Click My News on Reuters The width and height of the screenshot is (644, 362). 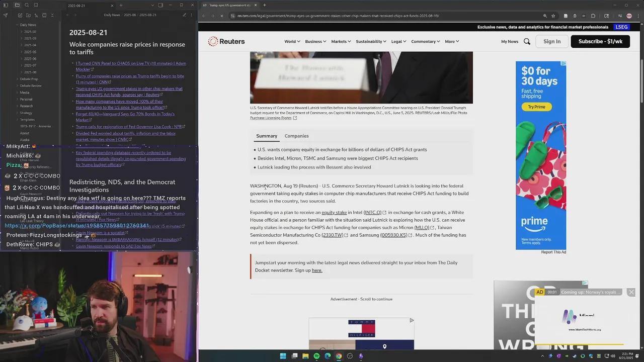click(510, 41)
